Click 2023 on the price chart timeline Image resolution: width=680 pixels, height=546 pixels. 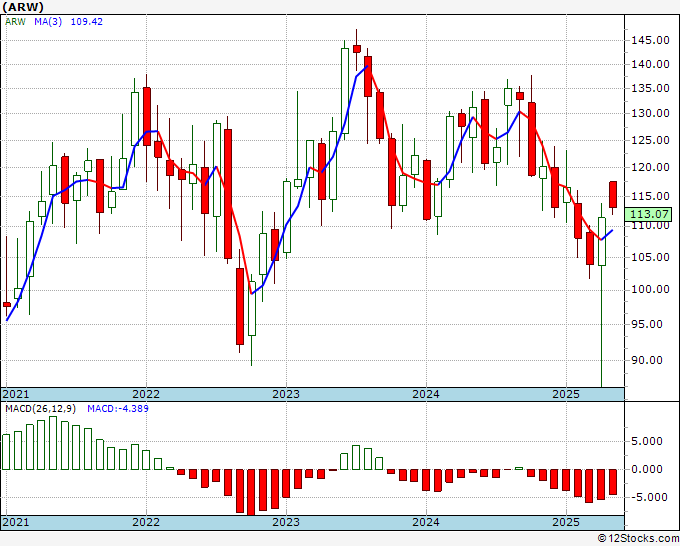(286, 394)
